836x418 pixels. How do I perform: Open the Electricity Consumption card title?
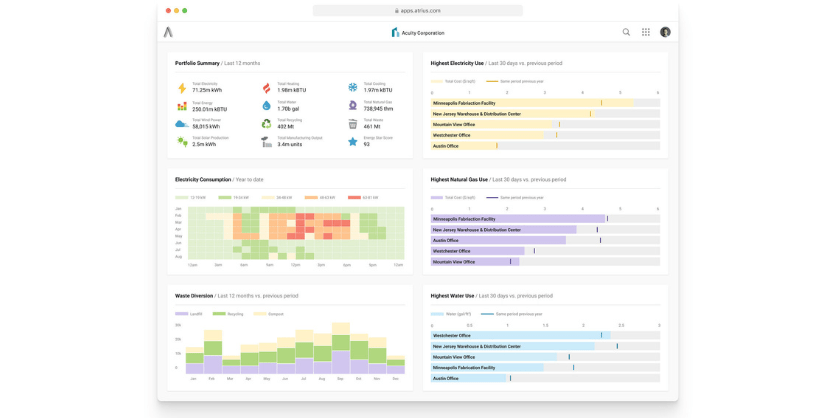click(x=203, y=180)
